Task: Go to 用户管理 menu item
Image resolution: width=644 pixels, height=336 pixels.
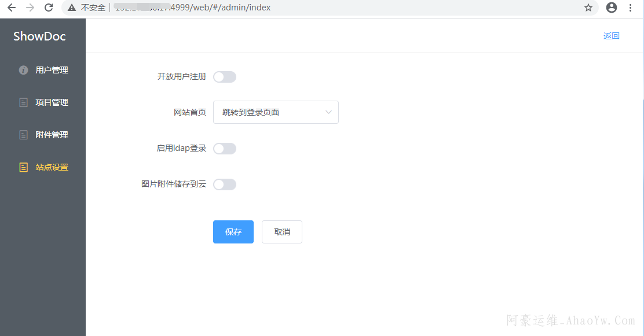Action: click(x=52, y=70)
